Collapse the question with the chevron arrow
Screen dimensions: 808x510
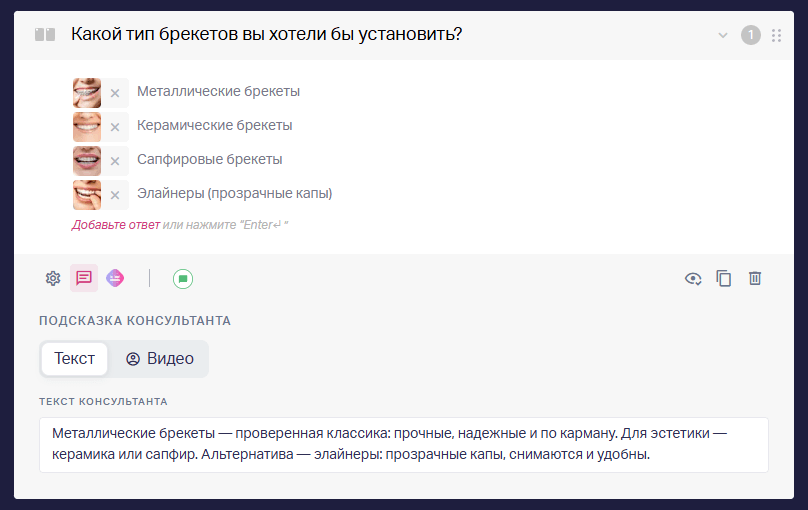click(723, 36)
